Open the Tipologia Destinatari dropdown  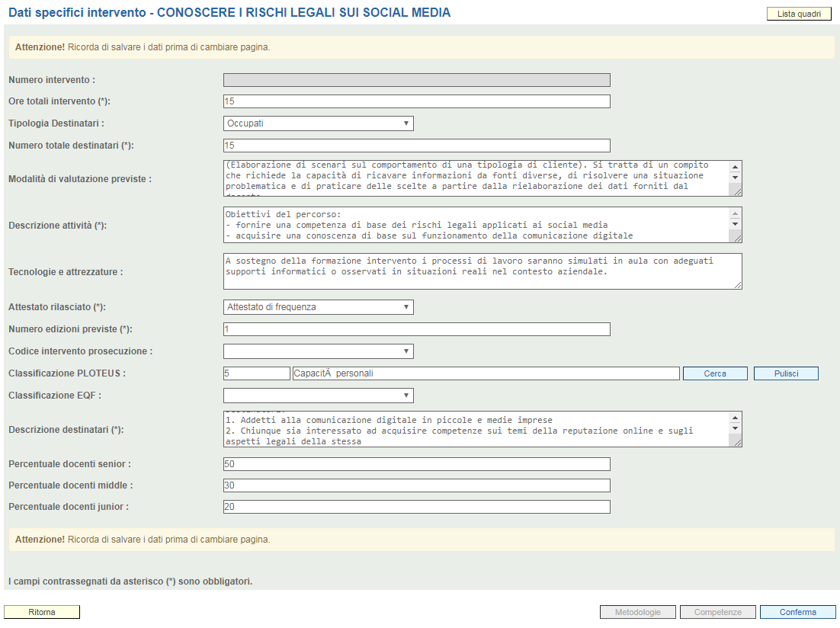[x=318, y=123]
